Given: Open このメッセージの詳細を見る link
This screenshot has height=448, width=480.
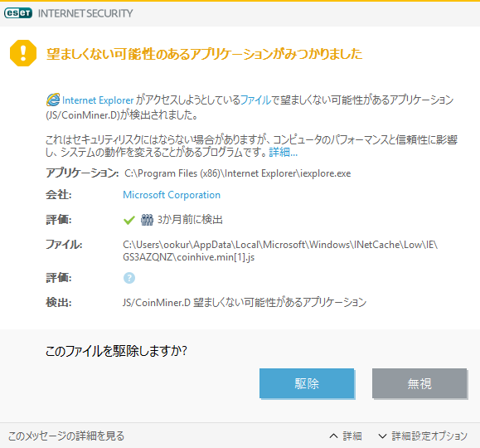Looking at the screenshot, I should (66, 436).
